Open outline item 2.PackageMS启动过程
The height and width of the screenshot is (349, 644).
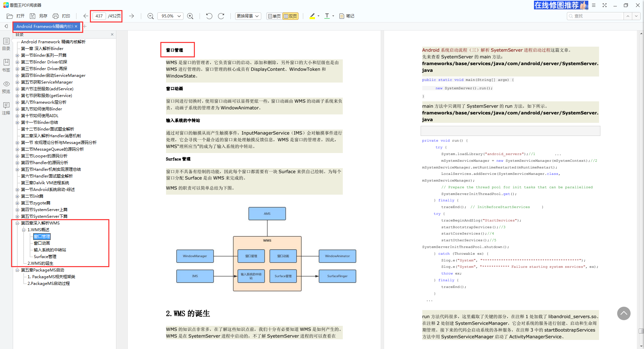pyautogui.click(x=49, y=284)
